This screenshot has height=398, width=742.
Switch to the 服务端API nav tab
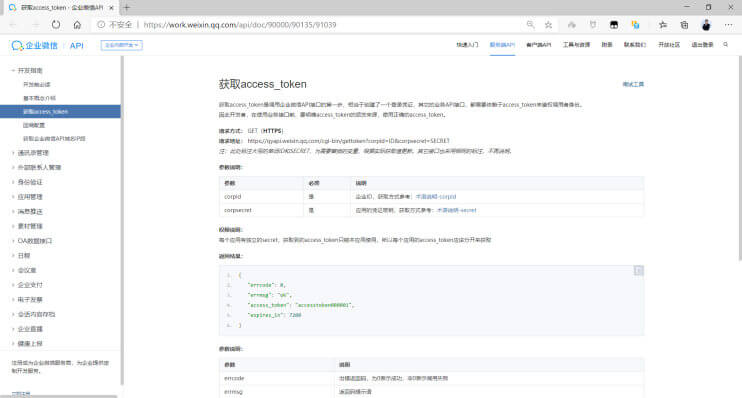tap(502, 45)
